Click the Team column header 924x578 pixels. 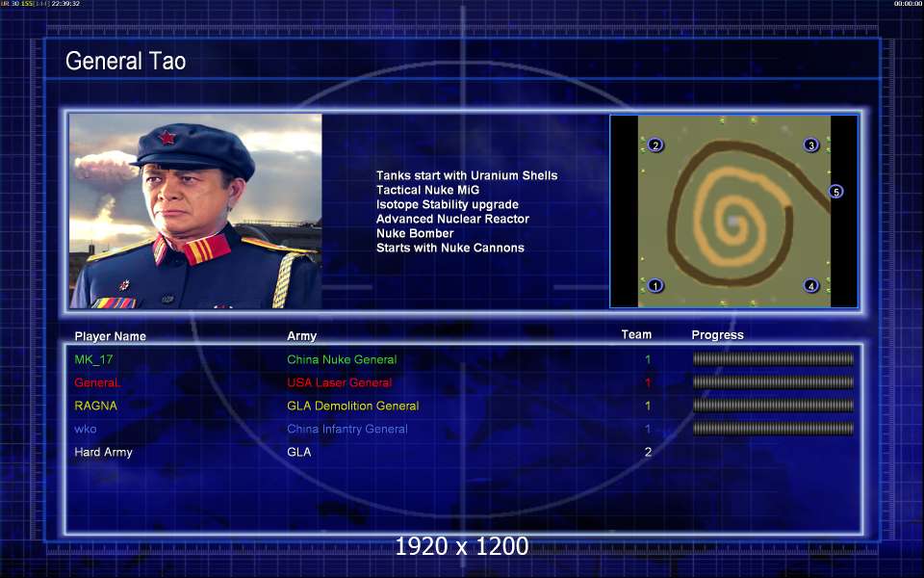tap(636, 334)
